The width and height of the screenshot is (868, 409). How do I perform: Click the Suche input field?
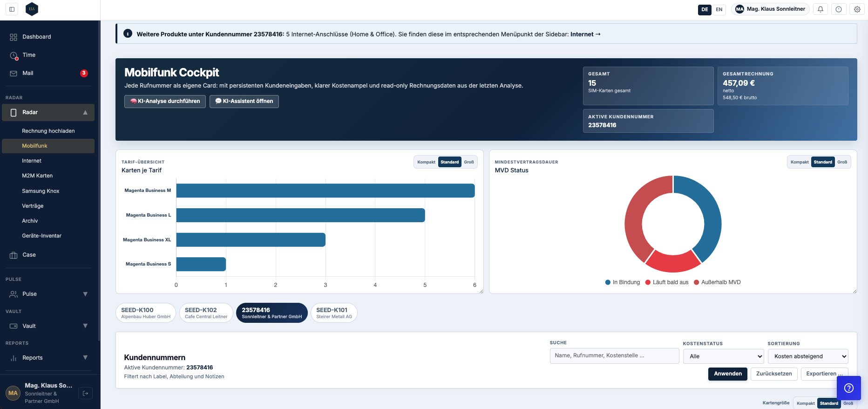click(x=614, y=355)
